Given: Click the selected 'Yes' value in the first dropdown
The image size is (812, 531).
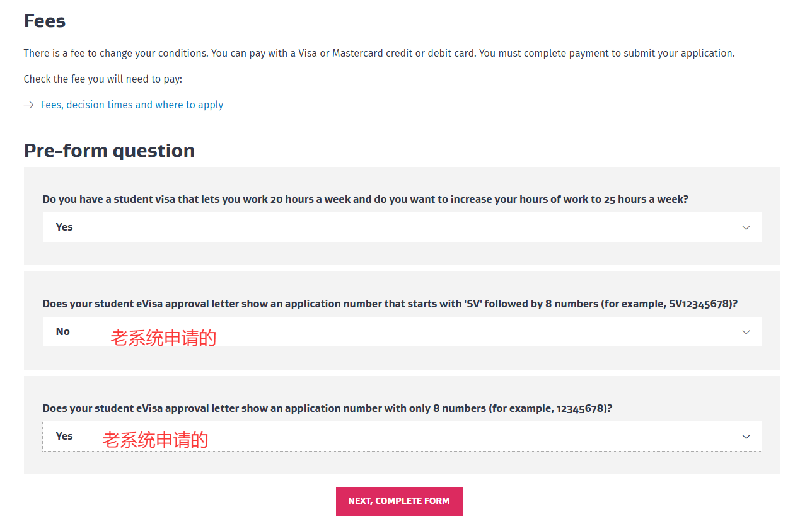Looking at the screenshot, I should pos(64,227).
